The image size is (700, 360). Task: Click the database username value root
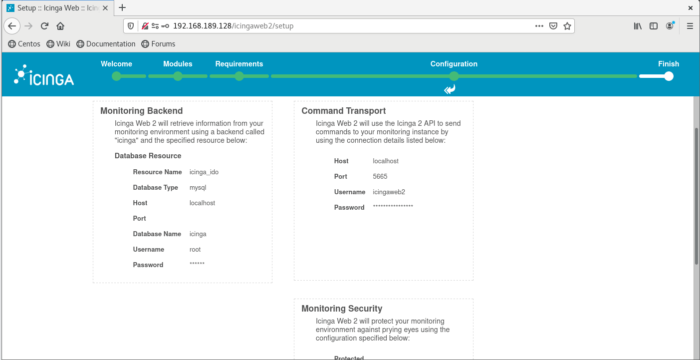[195, 249]
